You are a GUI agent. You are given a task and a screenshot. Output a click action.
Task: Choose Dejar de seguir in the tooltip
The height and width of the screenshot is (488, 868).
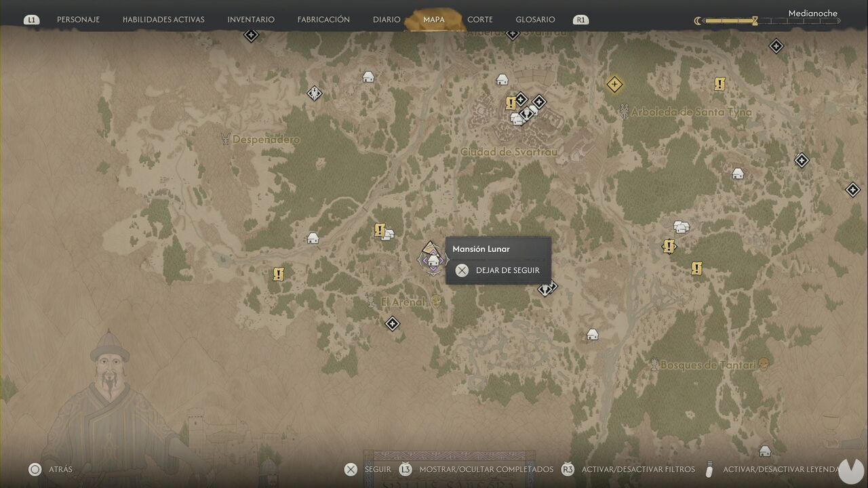tap(498, 270)
